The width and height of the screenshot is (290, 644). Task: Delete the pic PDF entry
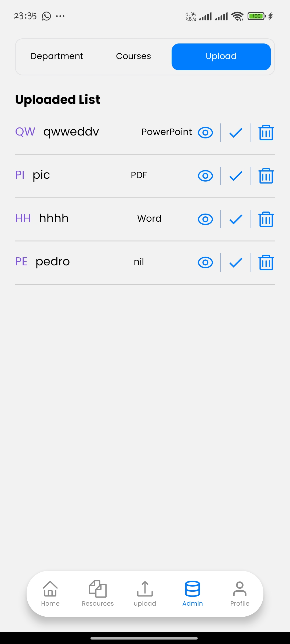coord(266,176)
